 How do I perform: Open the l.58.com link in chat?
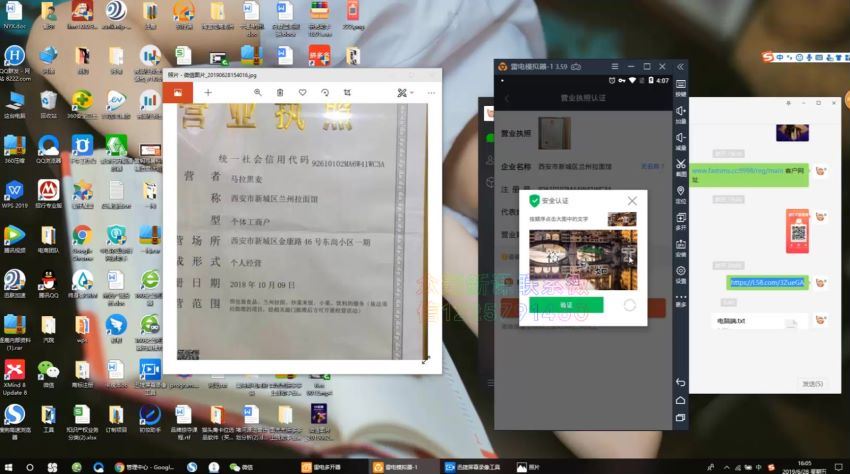[768, 283]
